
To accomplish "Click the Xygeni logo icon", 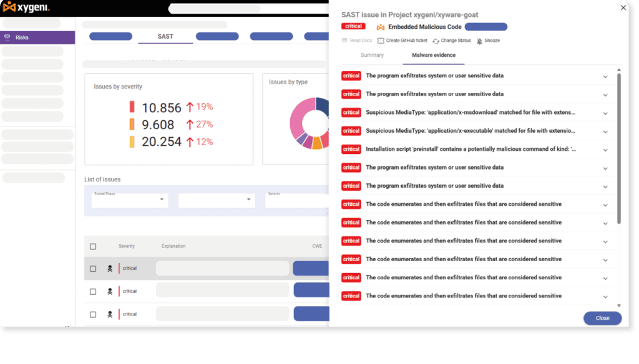I will click(x=9, y=7).
